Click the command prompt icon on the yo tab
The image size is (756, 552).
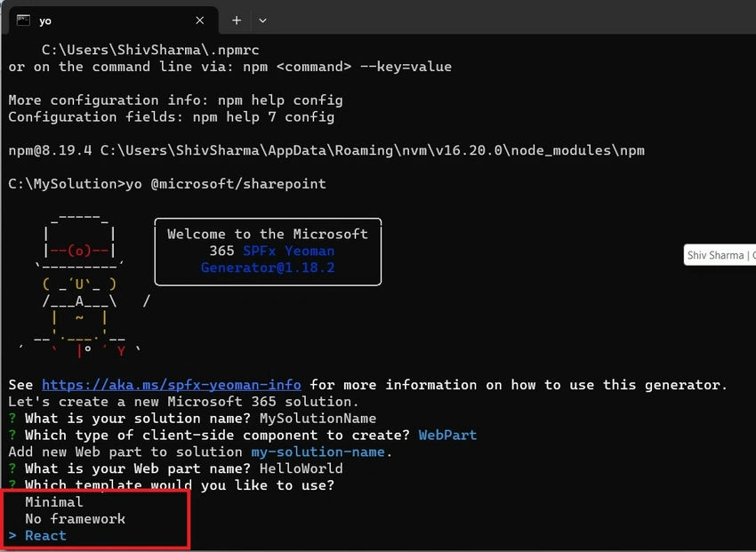click(23, 20)
